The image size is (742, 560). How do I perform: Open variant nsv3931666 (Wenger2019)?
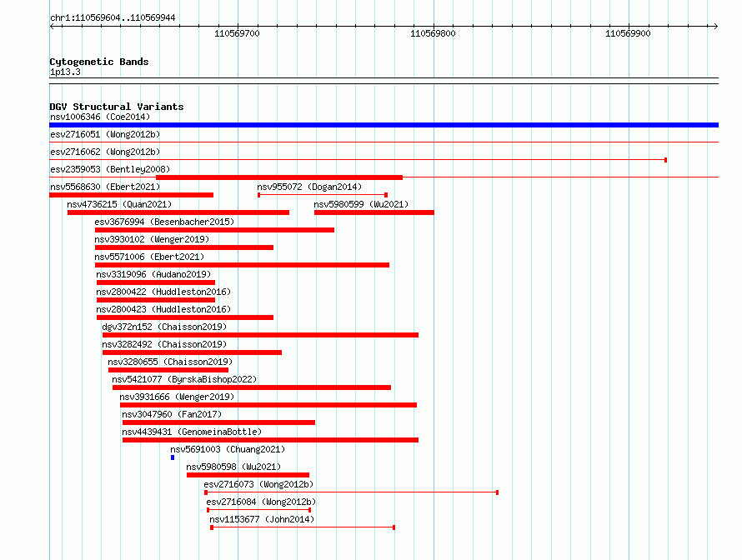coord(177,397)
